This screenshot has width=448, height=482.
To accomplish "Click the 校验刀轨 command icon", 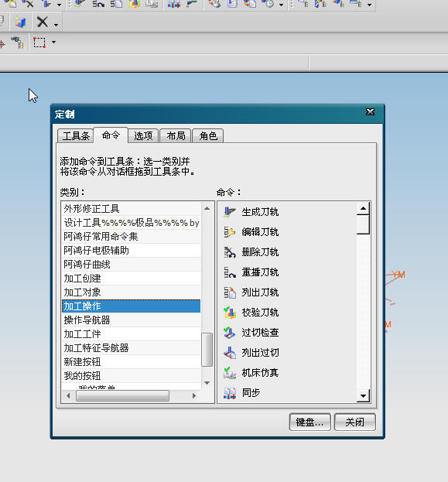I will tap(230, 313).
